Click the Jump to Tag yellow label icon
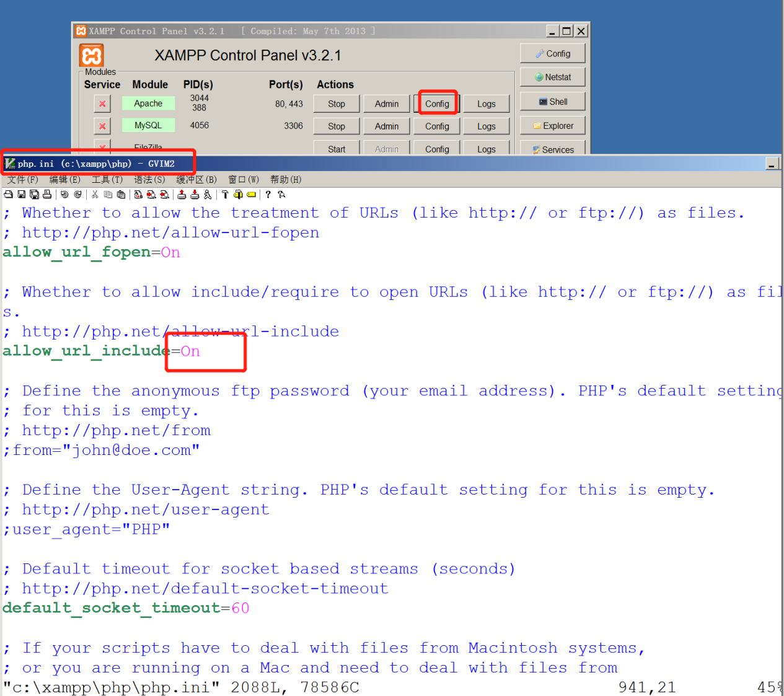 coord(251,195)
